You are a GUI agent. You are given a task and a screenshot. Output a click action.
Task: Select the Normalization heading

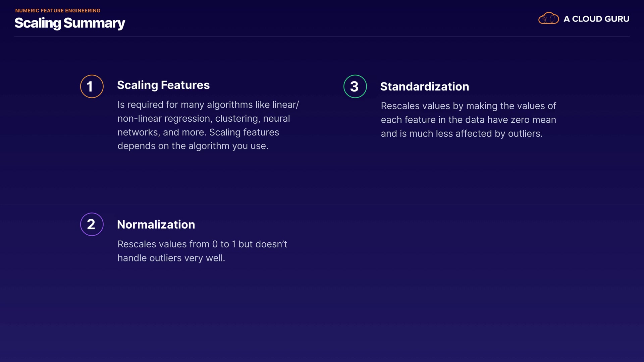coord(156,225)
